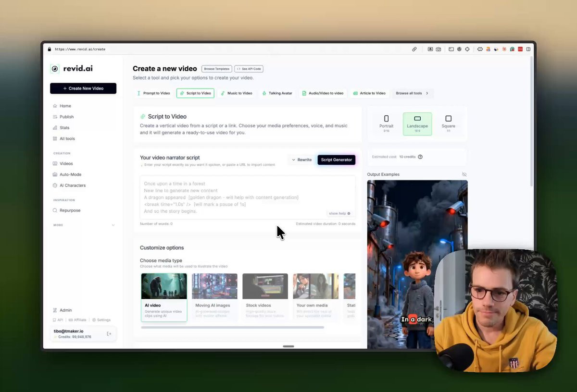Open the Script Generator
The image size is (577, 392).
pyautogui.click(x=337, y=160)
